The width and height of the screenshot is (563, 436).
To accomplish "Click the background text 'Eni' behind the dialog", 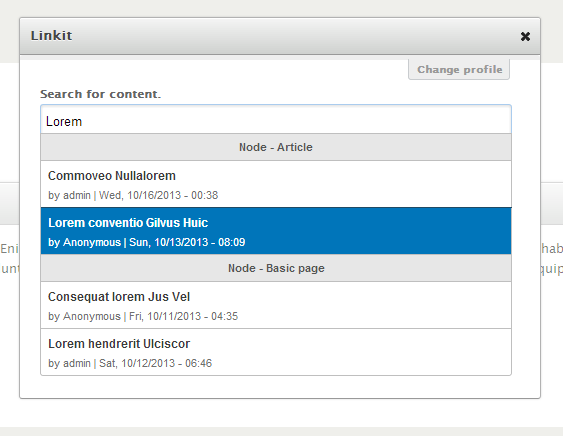I will coord(9,249).
